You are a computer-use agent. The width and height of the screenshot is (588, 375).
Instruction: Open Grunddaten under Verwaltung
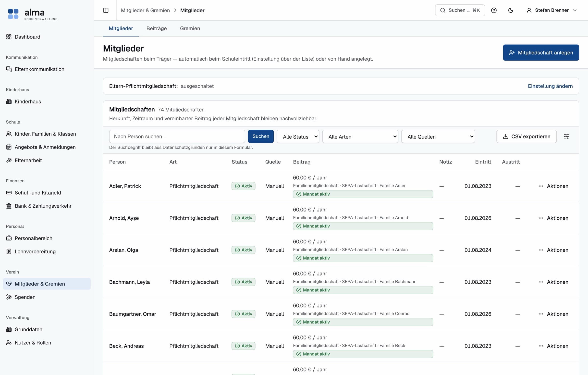click(47, 329)
